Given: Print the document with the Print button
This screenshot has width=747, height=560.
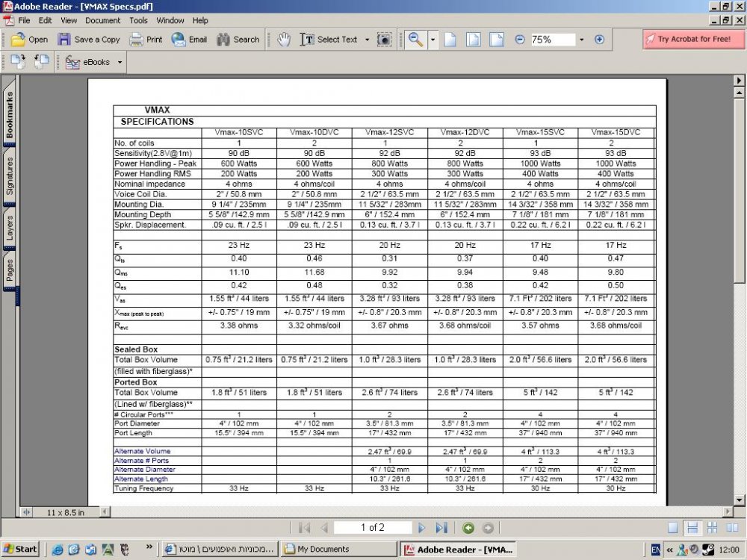Looking at the screenshot, I should [146, 40].
